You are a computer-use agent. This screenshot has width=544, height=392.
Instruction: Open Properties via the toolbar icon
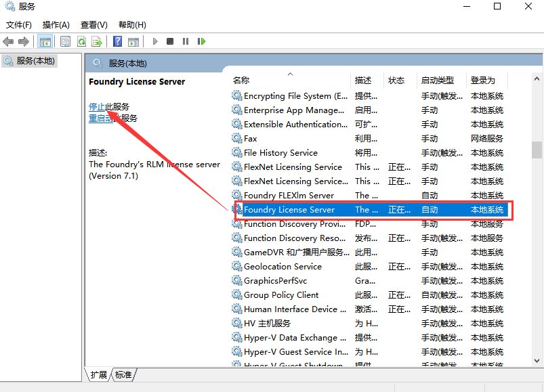66,42
